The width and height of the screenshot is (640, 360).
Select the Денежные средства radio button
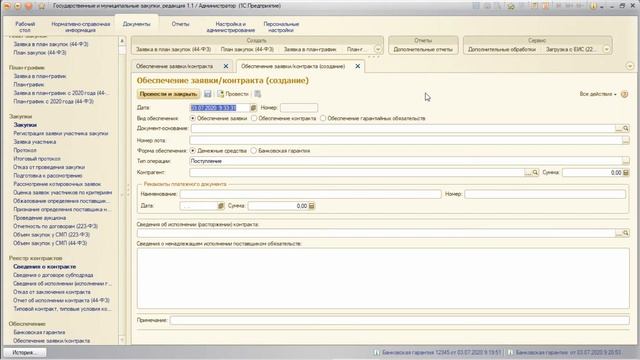(193, 151)
